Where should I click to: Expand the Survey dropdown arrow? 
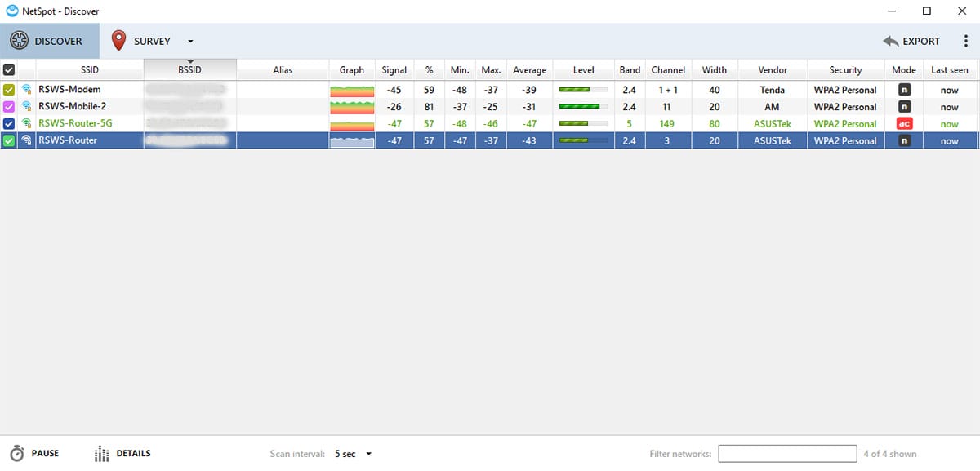click(x=190, y=42)
